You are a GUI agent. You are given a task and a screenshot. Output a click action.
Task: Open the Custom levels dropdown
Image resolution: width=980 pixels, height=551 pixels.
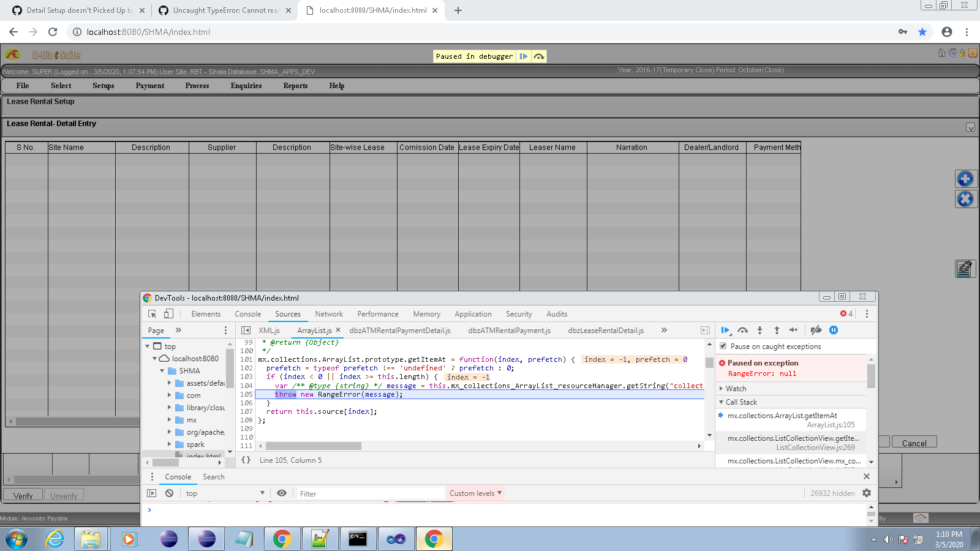475,493
